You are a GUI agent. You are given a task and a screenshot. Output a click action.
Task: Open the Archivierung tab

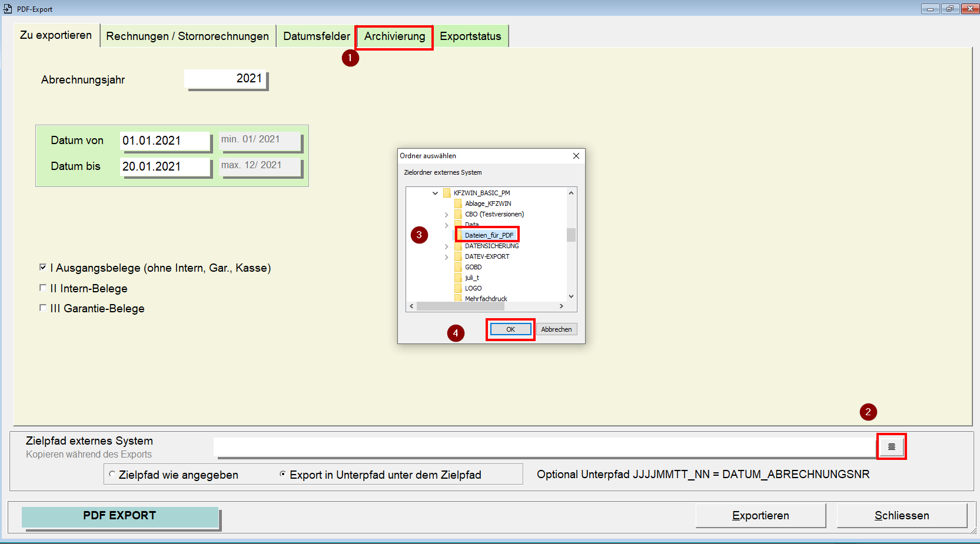click(x=394, y=36)
